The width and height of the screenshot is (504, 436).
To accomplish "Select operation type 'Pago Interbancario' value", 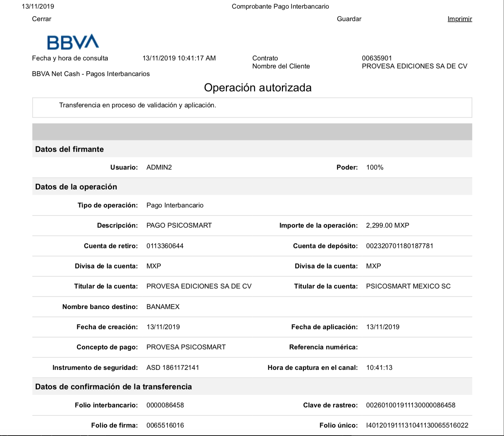I will coord(175,205).
